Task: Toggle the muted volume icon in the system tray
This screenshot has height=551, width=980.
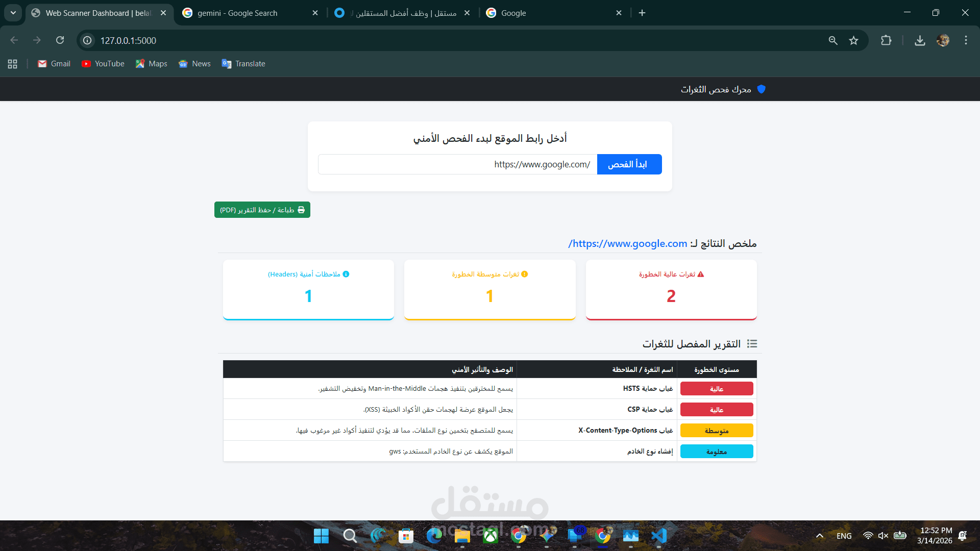Action: 883,536
